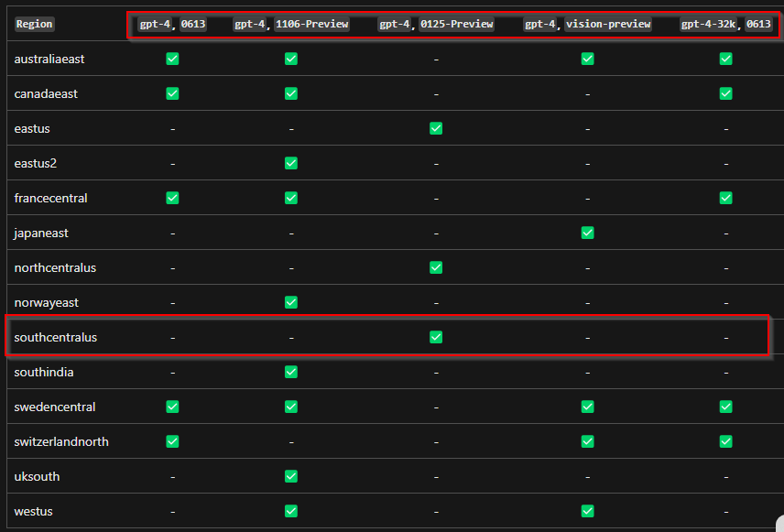Click the australiaeast gpt-4-32k checkmark
Image resolution: width=784 pixels, height=532 pixels.
(x=726, y=59)
